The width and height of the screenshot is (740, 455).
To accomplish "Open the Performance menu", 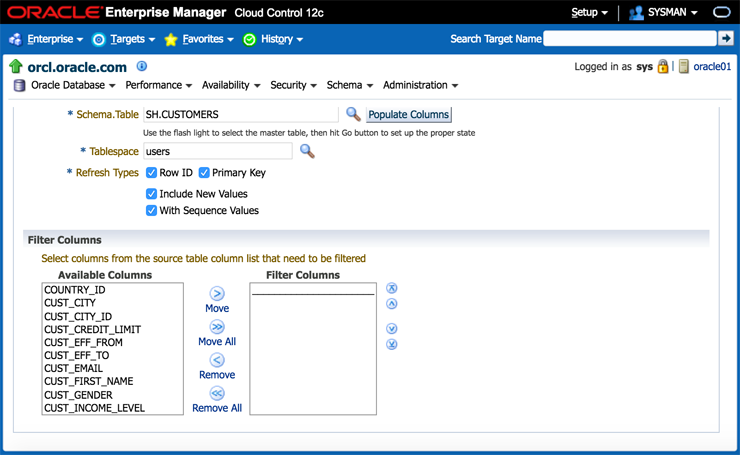I will [x=159, y=85].
